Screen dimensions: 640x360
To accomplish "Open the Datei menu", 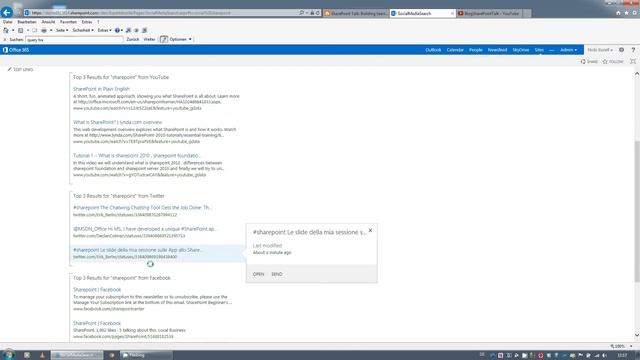I will click(x=7, y=22).
